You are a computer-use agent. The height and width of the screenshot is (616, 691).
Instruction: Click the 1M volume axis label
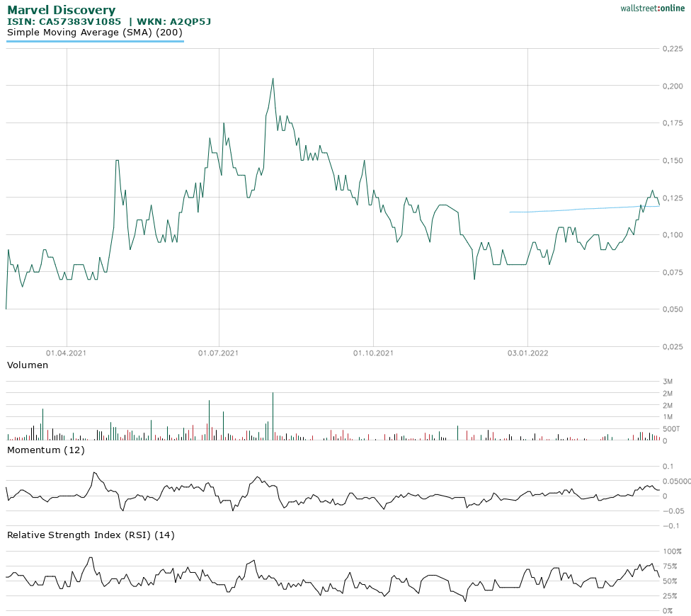[x=668, y=417]
